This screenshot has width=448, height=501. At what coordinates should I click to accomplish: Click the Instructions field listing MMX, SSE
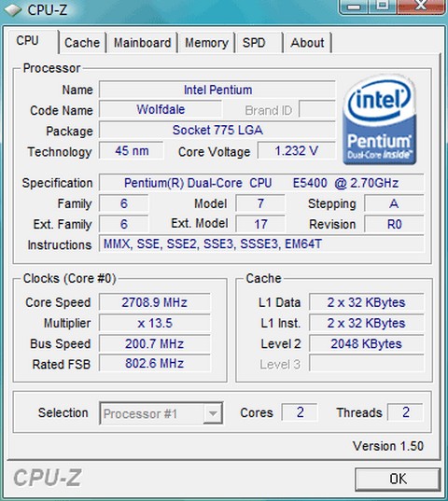[261, 244]
